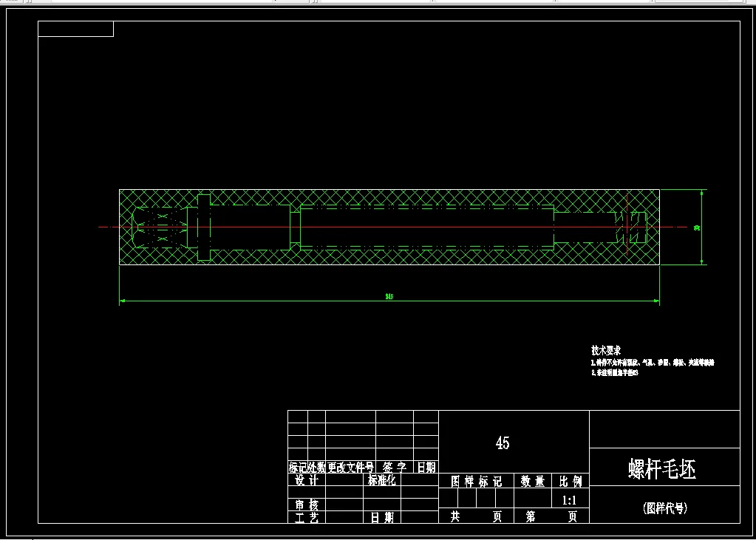Select the 数量 label in title block
The width and height of the screenshot is (756, 540).
pyautogui.click(x=532, y=481)
